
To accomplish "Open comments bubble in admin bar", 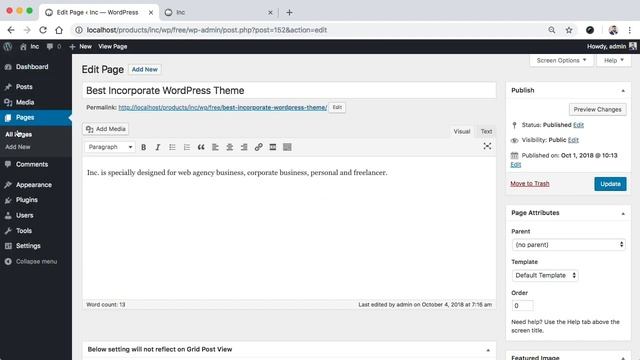I will (53, 47).
